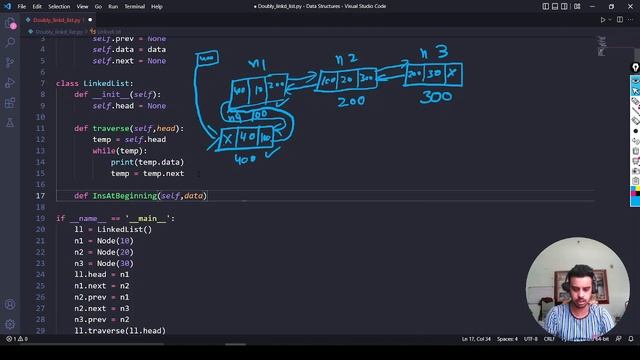Open the Run menu
Screen dimensions: 640x360
(113, 7)
